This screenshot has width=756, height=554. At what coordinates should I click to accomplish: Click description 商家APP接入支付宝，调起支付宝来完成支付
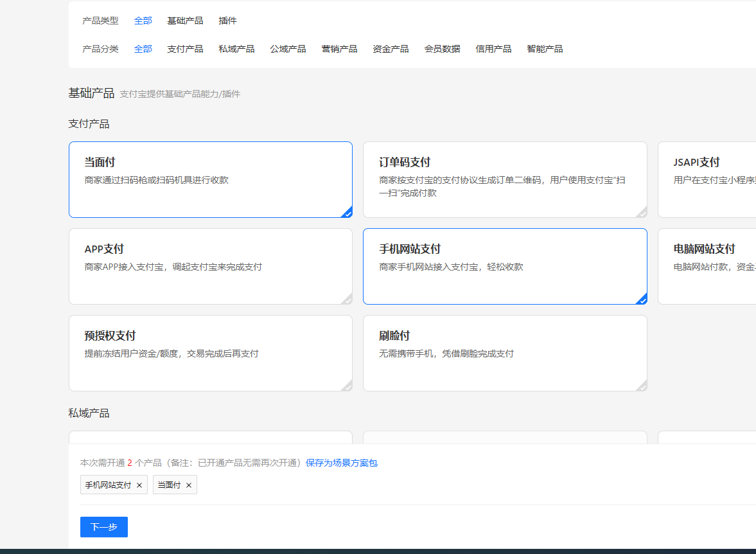coord(173,267)
